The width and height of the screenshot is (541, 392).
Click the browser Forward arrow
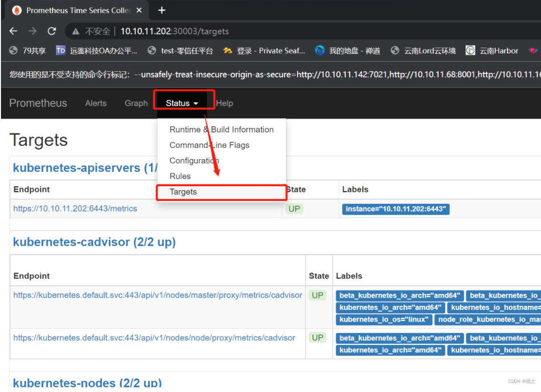pyautogui.click(x=32, y=31)
